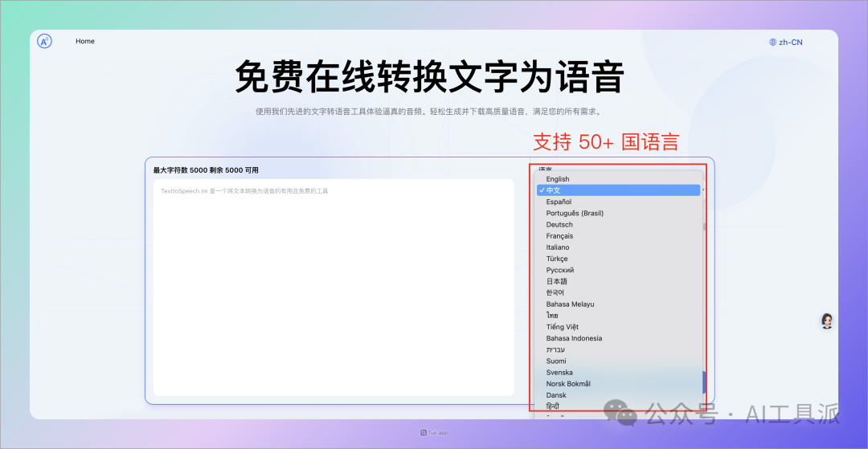
Task: Choose Português (Brasil) from the list
Action: coord(618,214)
